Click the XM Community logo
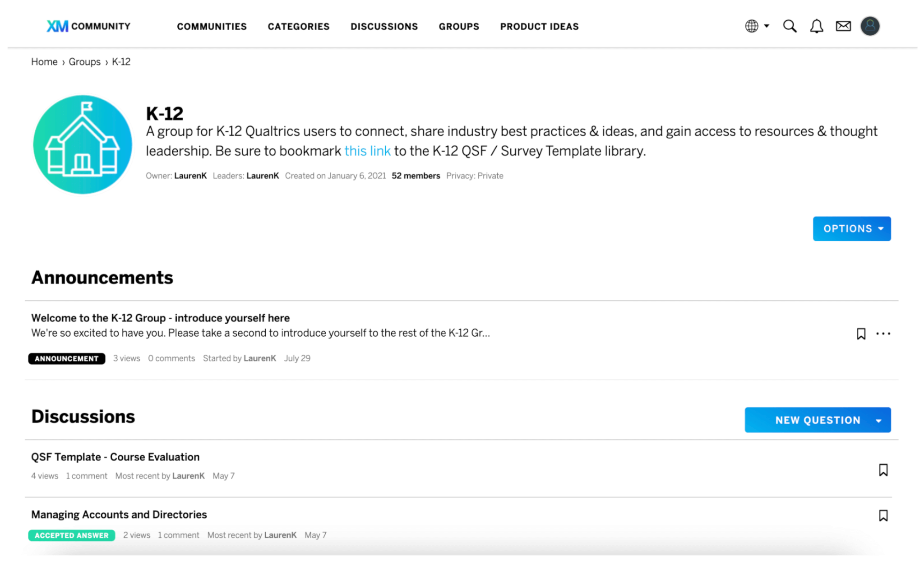This screenshot has width=924, height=566. [x=88, y=26]
